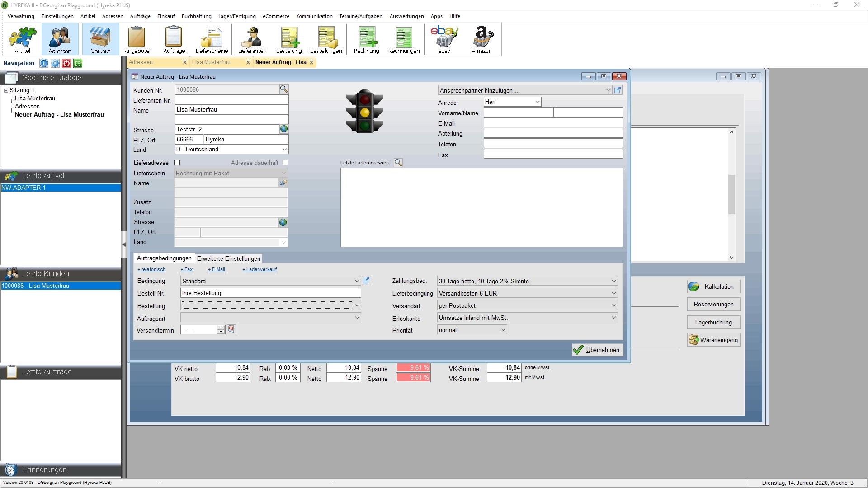Click search icon next to Letzte Lieferadressen
This screenshot has width=868, height=488.
tap(398, 163)
